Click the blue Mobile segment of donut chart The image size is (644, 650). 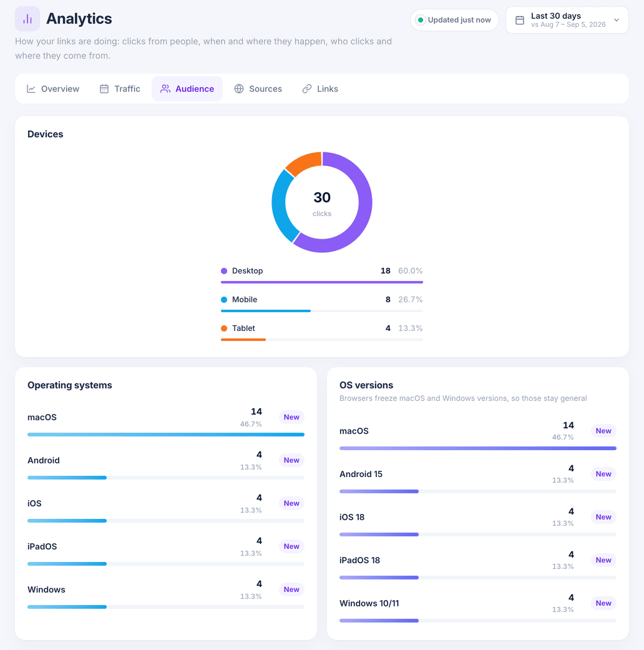click(x=281, y=207)
